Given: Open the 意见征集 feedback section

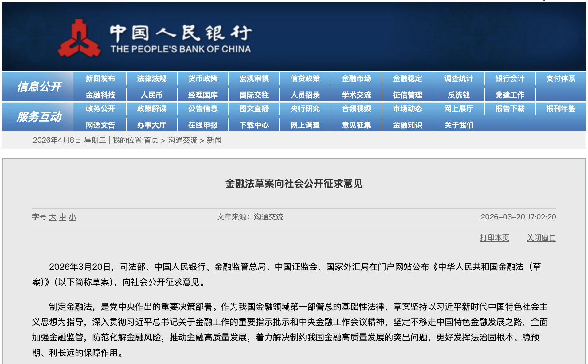Looking at the screenshot, I should tap(356, 125).
